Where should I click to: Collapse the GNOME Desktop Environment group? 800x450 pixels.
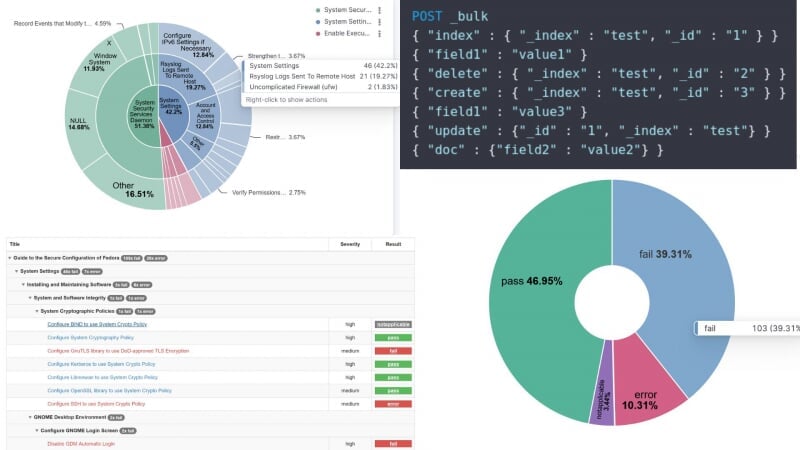(x=29, y=416)
